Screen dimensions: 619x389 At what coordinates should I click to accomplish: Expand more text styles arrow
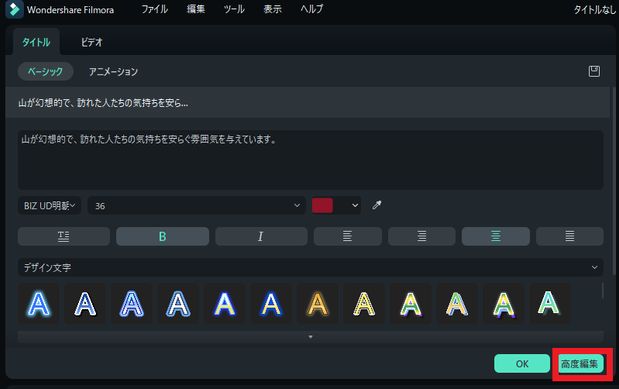click(x=311, y=337)
